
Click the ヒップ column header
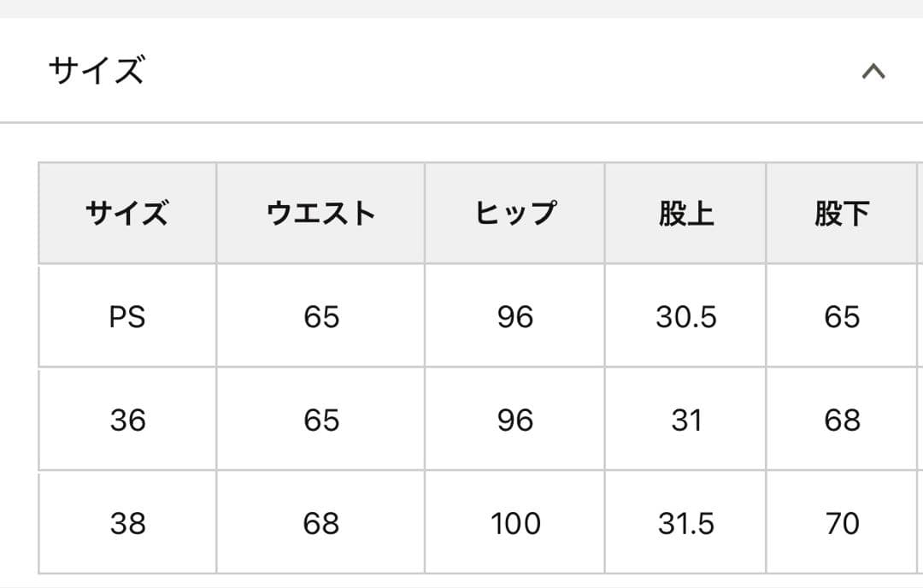tap(516, 211)
